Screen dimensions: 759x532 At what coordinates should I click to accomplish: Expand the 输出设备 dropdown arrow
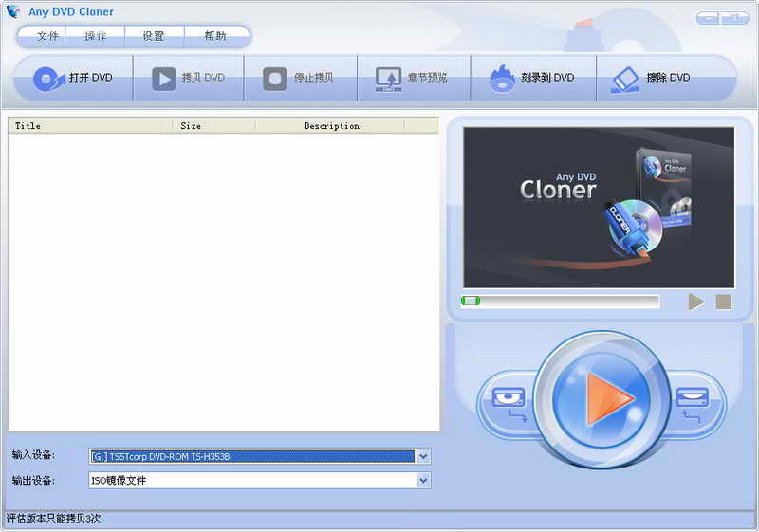point(423,480)
